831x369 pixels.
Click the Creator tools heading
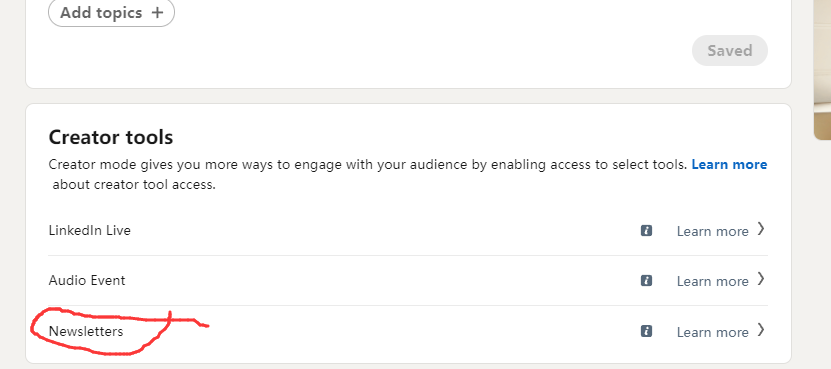pos(111,137)
